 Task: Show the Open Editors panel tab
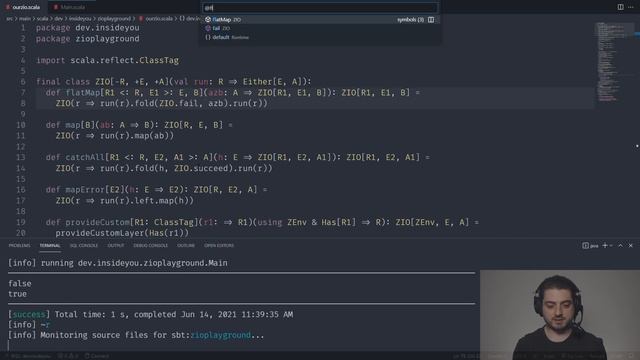[x=219, y=245]
